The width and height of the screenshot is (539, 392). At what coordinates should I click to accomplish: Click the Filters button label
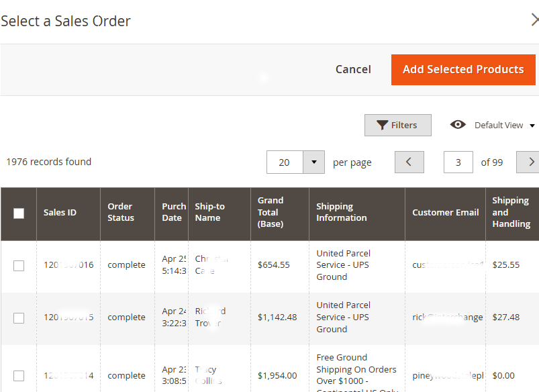coord(403,125)
